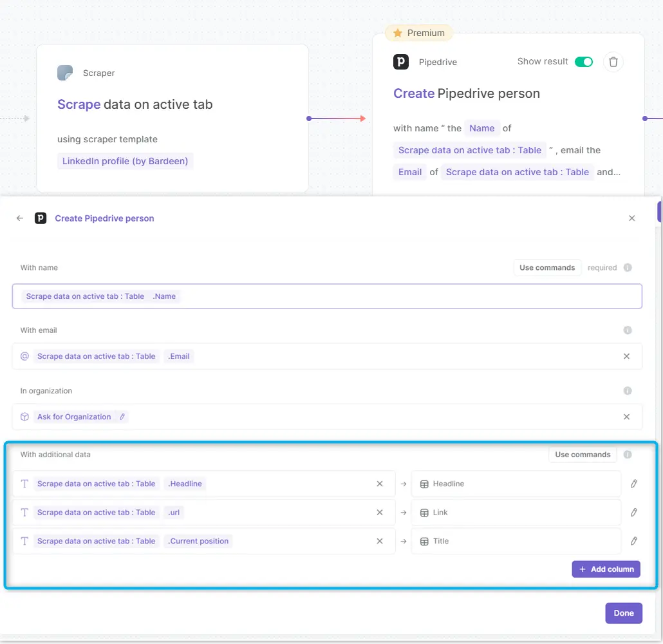Clear the With email field value

[x=627, y=356]
